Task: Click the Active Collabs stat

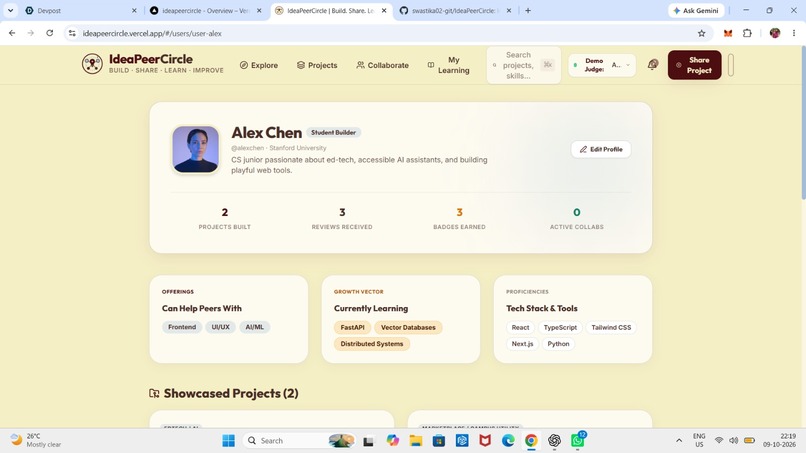Action: click(x=577, y=218)
